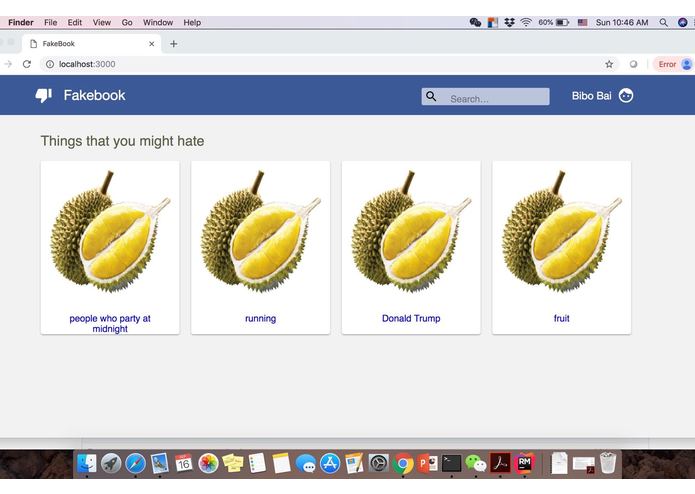The image size is (695, 494).
Task: Open Stickies in the dock
Action: pos(233,463)
